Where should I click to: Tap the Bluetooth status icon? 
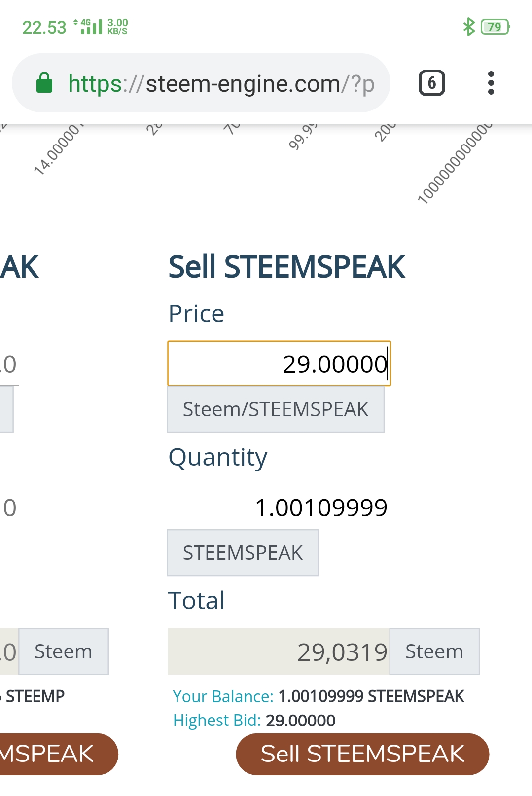[468, 27]
